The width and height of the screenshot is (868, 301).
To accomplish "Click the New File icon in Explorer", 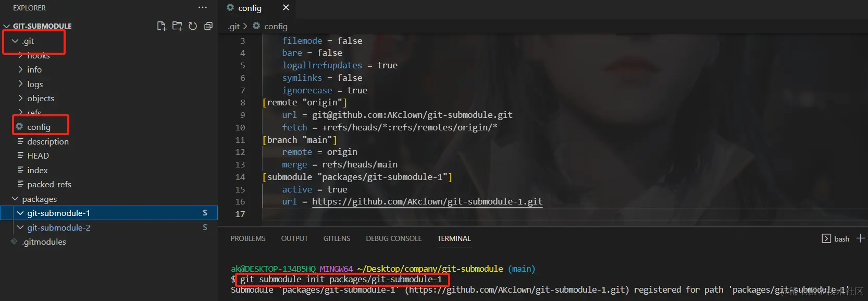I will (162, 26).
